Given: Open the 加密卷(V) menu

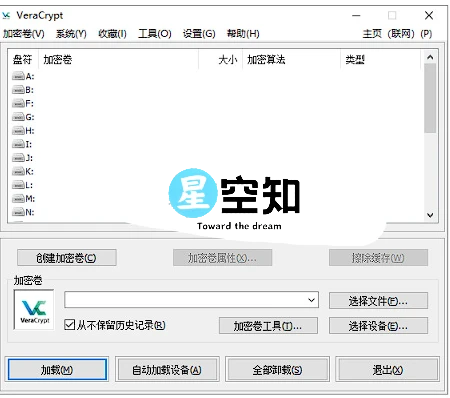Looking at the screenshot, I should coord(24,34).
